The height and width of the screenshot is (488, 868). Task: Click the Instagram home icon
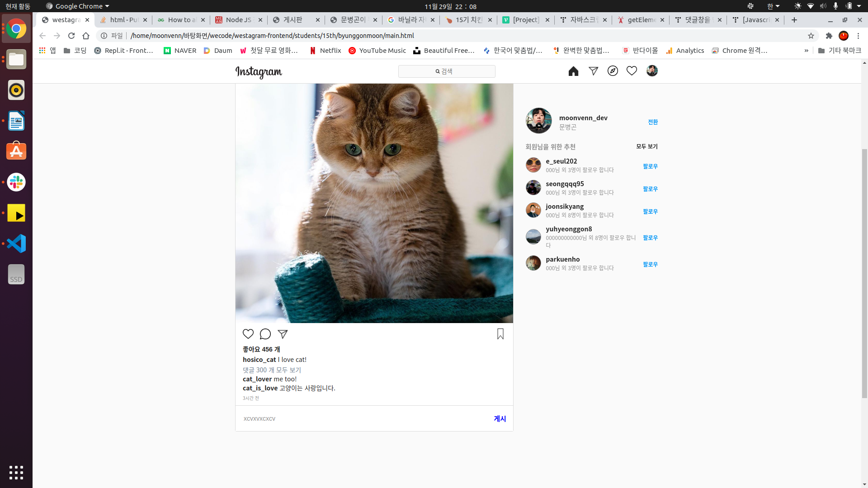point(573,71)
